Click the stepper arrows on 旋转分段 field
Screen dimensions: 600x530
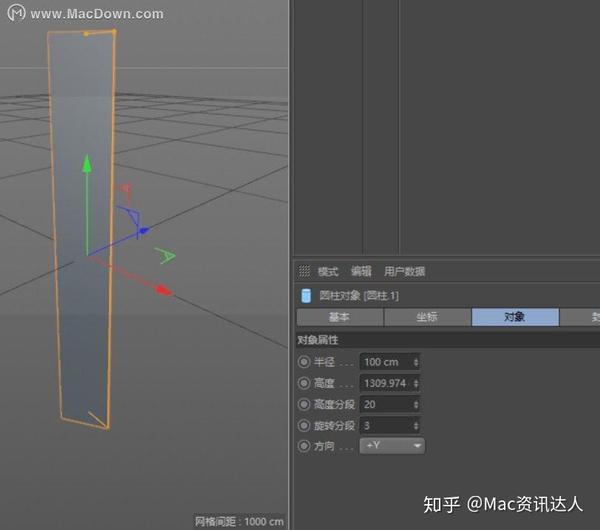pos(416,425)
